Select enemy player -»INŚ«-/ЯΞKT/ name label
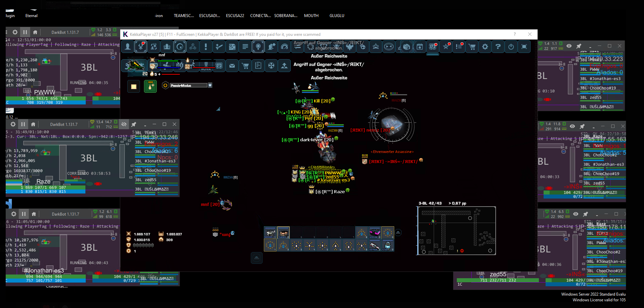 (x=393, y=162)
